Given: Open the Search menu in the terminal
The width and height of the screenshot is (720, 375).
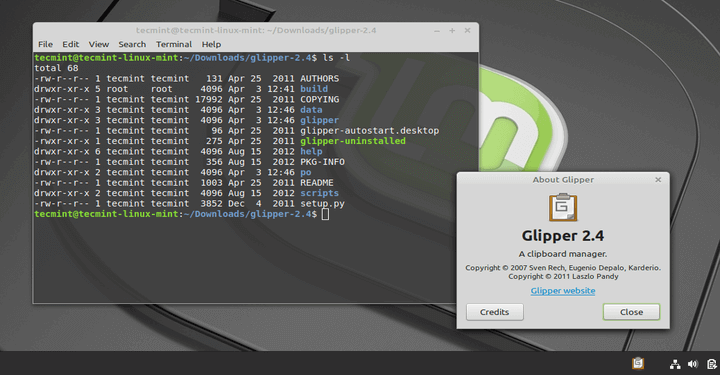Looking at the screenshot, I should point(132,44).
